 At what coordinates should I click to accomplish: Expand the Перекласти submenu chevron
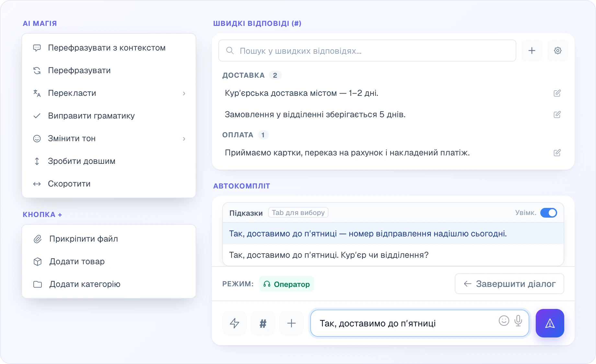(x=184, y=93)
